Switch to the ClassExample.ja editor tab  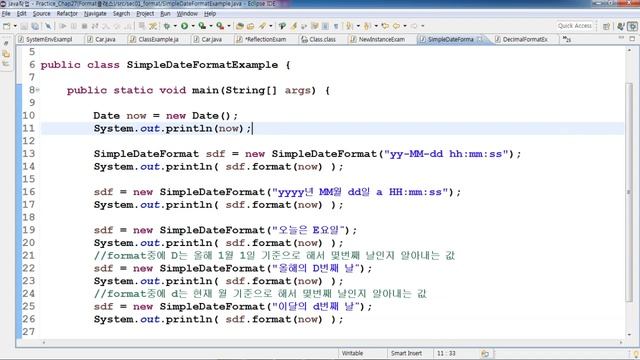(x=159, y=39)
